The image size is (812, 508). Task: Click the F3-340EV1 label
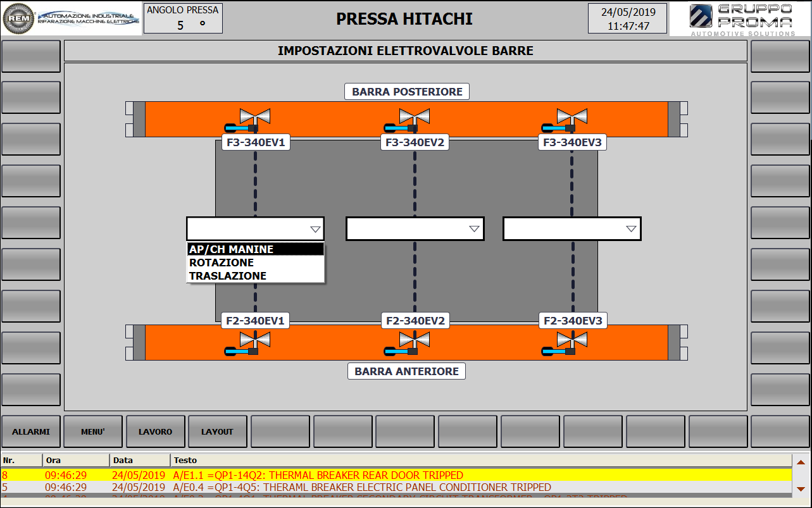(256, 143)
